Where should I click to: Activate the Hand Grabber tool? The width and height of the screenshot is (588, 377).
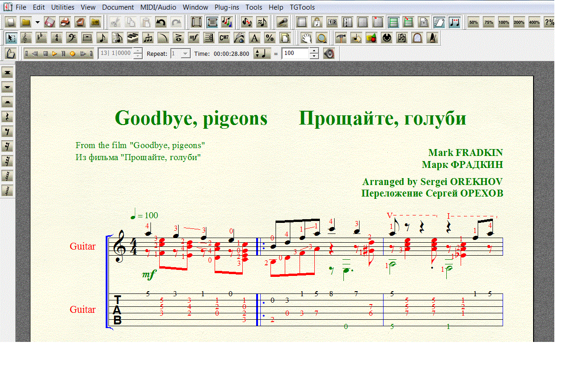pos(306,37)
